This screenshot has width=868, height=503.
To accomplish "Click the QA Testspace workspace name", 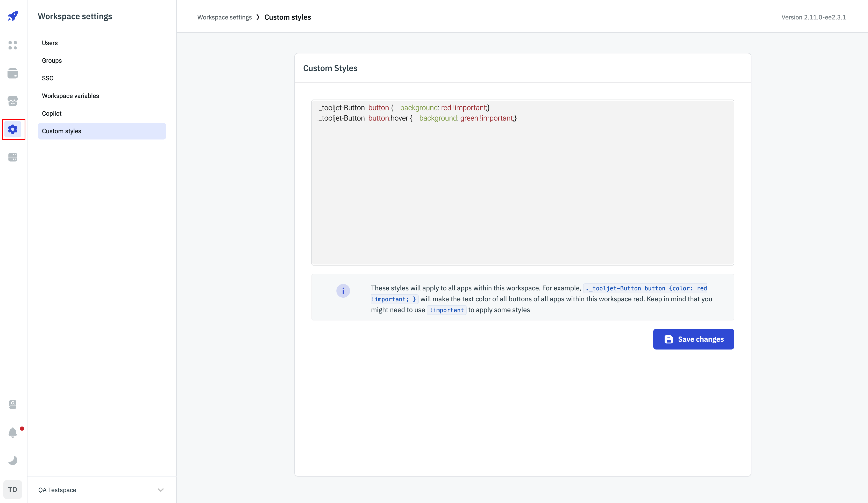I will point(57,490).
